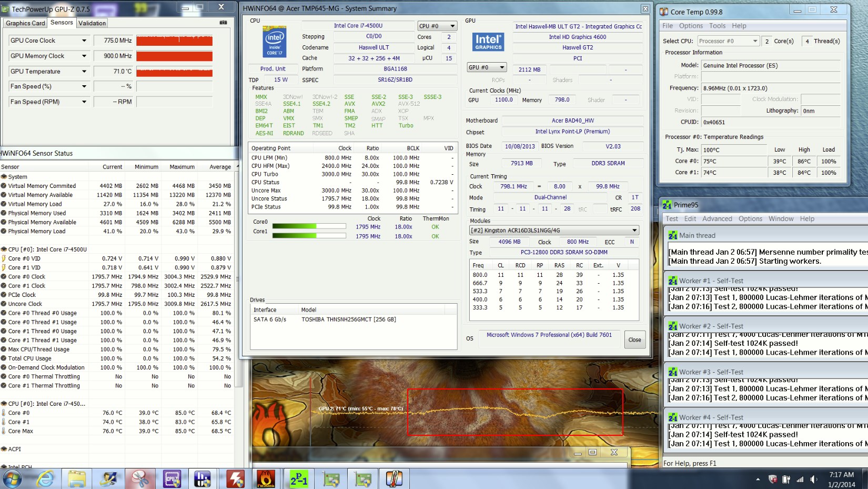Open Prime95 Advanced menu
868x489 pixels.
tap(717, 218)
